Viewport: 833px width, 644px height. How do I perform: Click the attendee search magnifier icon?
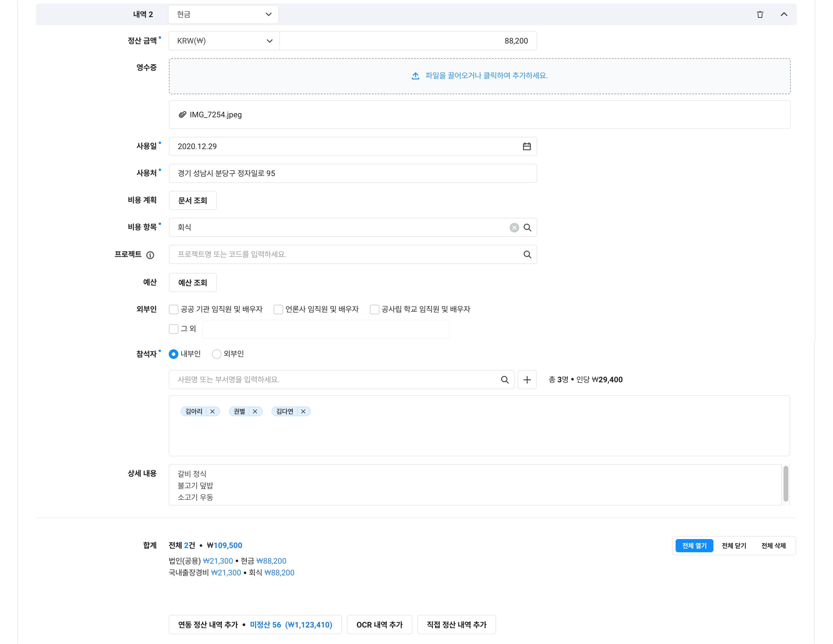click(x=504, y=380)
